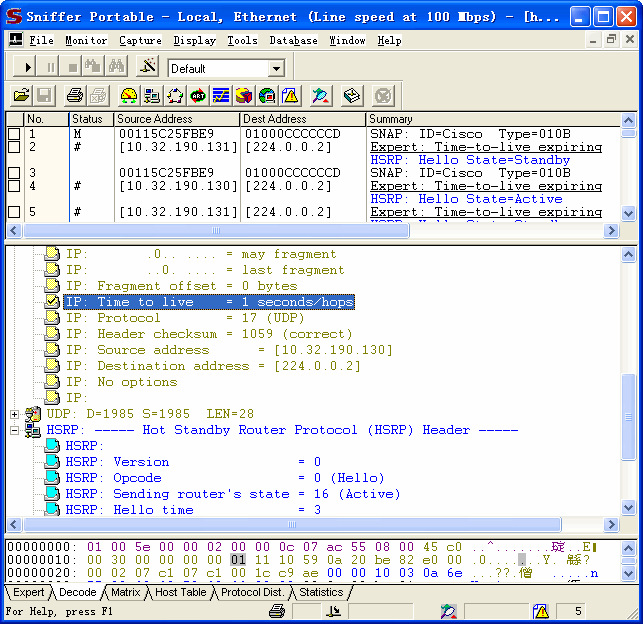The height and width of the screenshot is (624, 643).
Task: Open the Capture menu
Action: pos(140,40)
